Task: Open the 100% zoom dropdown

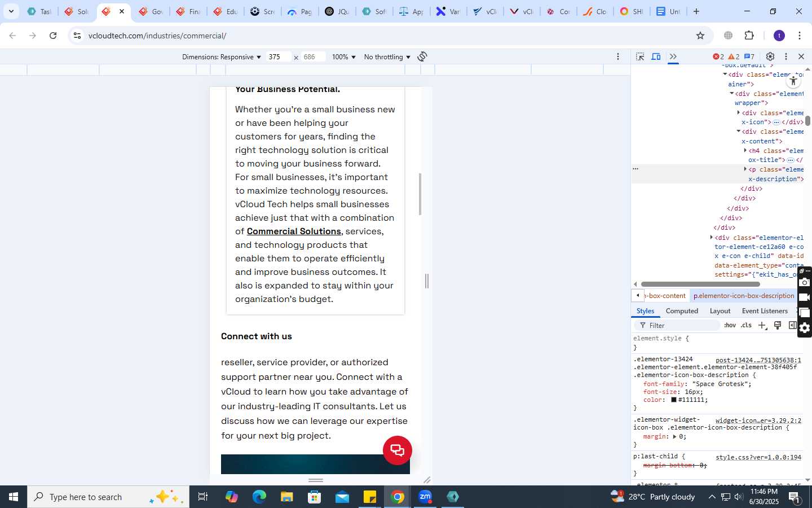Action: (x=344, y=57)
